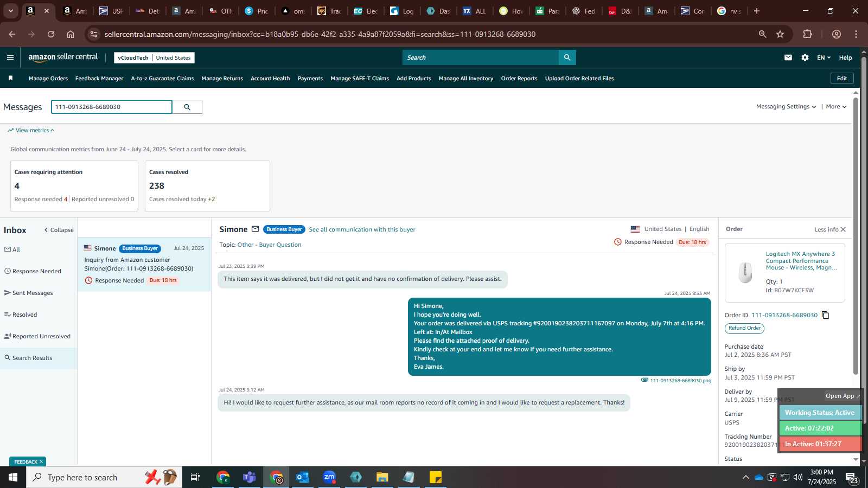Viewport: 868px width, 488px height.
Task: Reload the page using the browser refresh icon
Action: click(51, 34)
